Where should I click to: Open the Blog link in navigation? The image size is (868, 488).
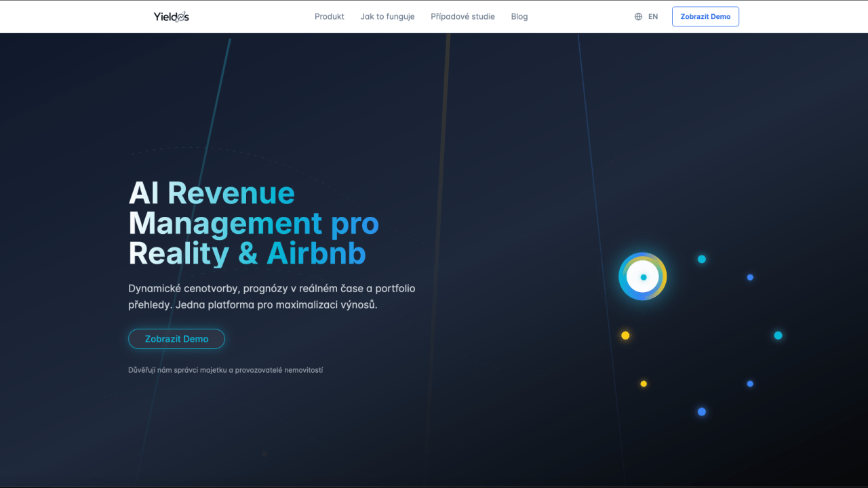[x=519, y=16]
